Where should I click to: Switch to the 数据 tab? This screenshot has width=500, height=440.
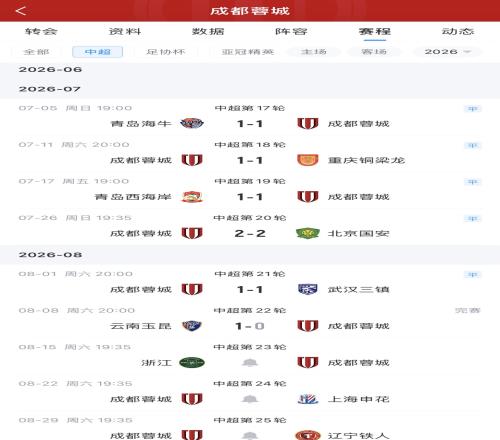[208, 31]
